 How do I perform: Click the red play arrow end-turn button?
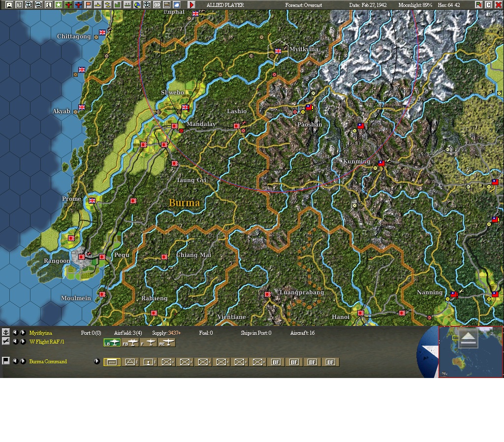[x=191, y=4]
